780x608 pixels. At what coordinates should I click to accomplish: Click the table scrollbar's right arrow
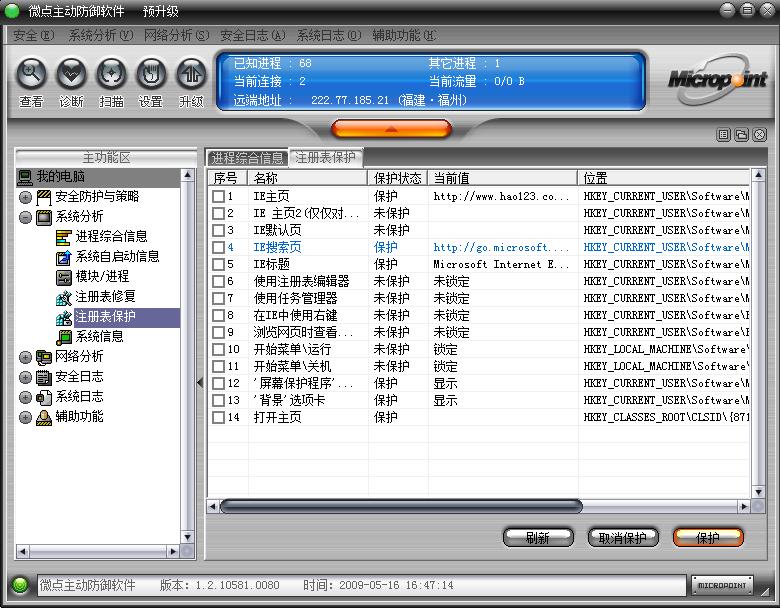744,507
